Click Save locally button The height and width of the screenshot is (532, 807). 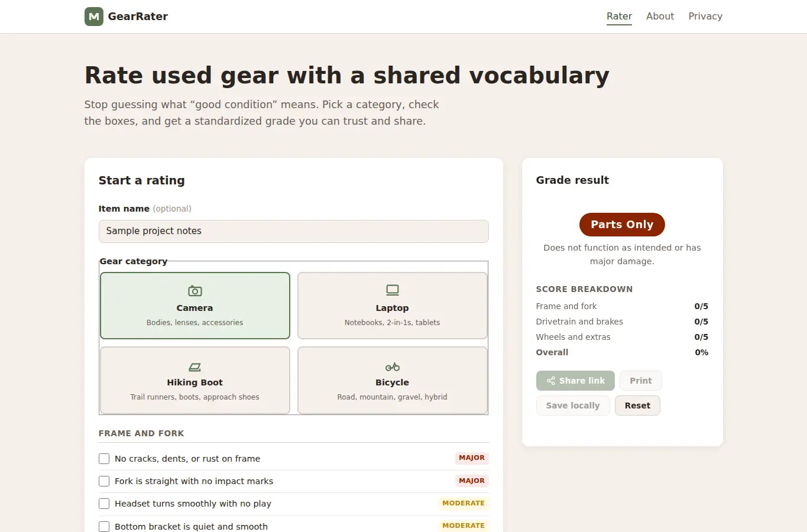click(573, 406)
